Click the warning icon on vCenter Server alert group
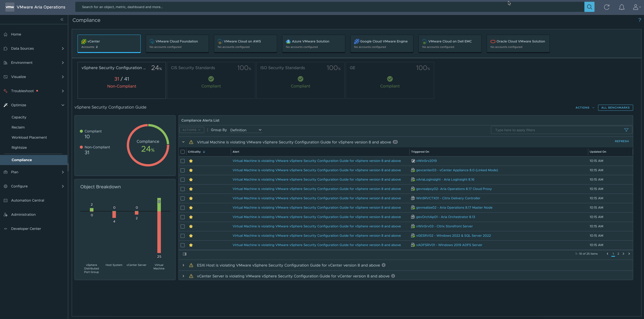This screenshot has width=644, height=319. pos(191,276)
